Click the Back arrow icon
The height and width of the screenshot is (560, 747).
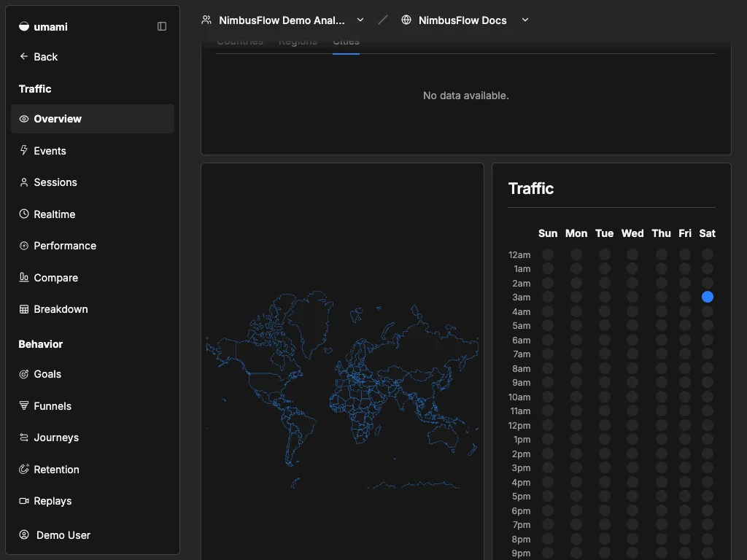coord(24,56)
